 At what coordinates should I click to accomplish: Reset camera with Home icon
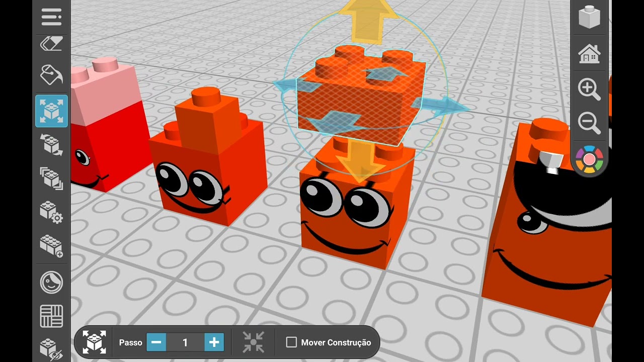(x=590, y=53)
